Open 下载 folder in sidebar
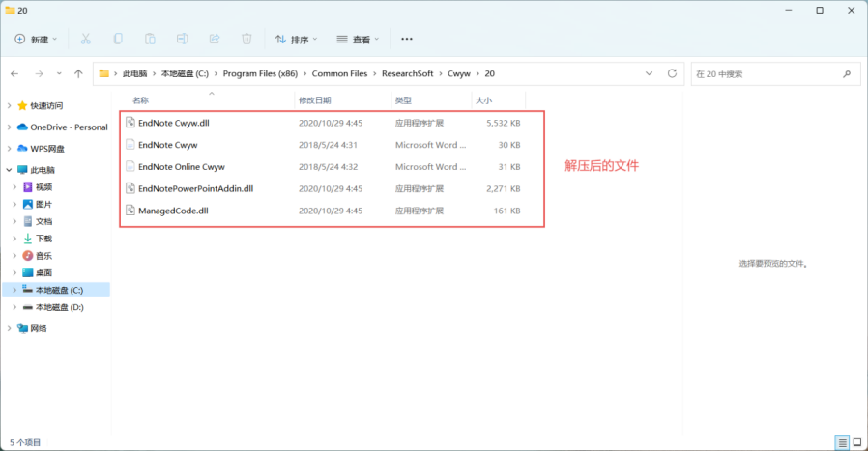The width and height of the screenshot is (868, 451). pyautogui.click(x=43, y=239)
